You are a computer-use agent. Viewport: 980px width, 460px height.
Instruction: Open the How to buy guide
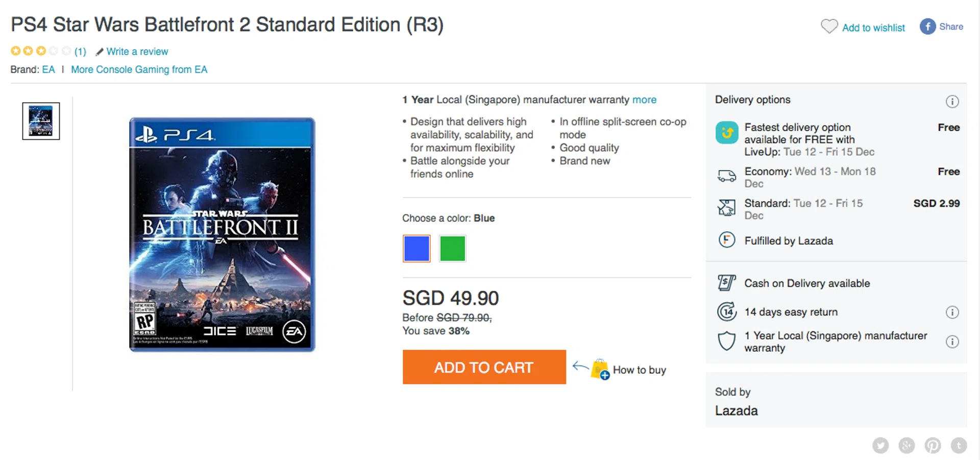click(x=639, y=370)
